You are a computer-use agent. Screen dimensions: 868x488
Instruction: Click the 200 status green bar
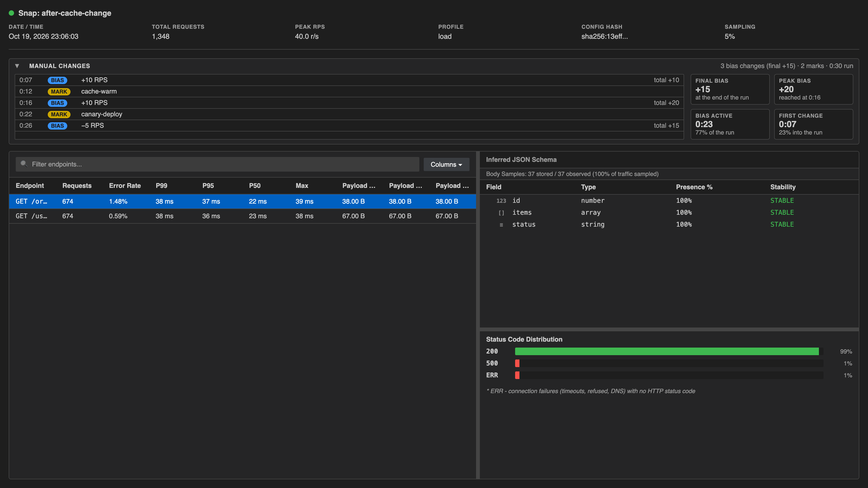666,351
